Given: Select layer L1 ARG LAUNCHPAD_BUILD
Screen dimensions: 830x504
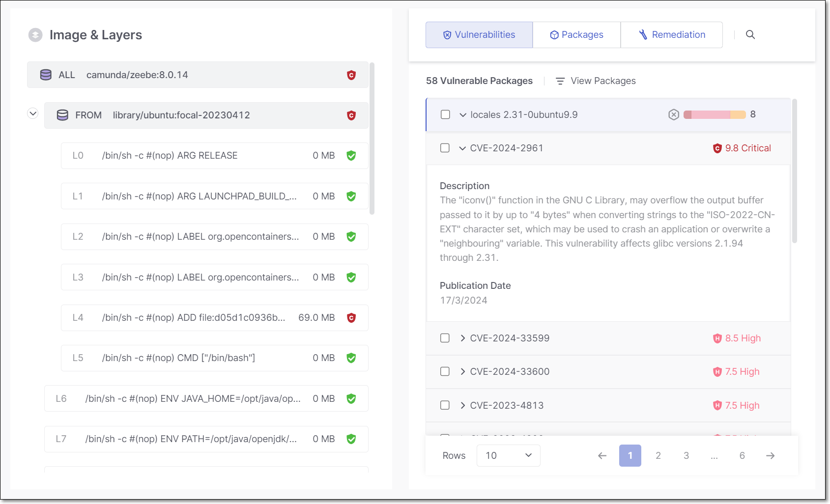Looking at the screenshot, I should tap(215, 196).
